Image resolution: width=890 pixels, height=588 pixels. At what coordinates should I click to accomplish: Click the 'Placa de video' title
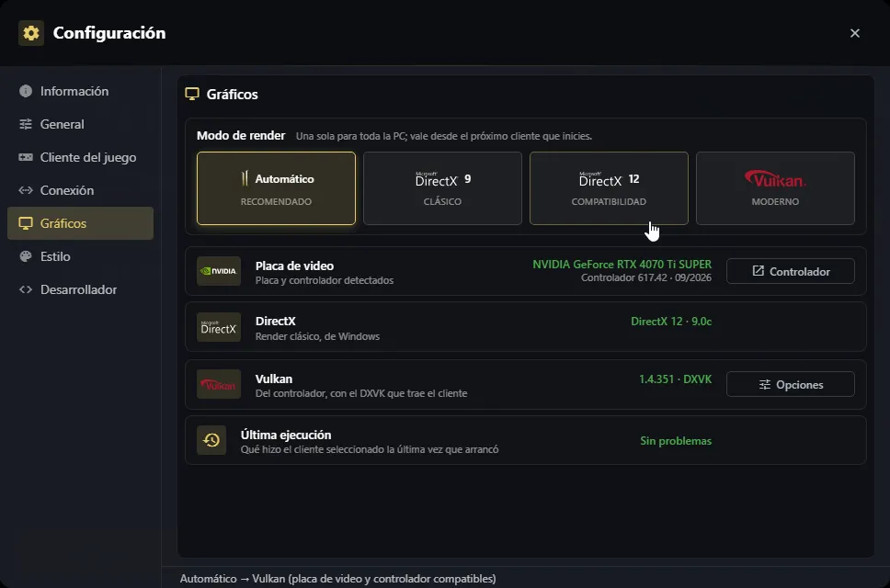point(294,266)
